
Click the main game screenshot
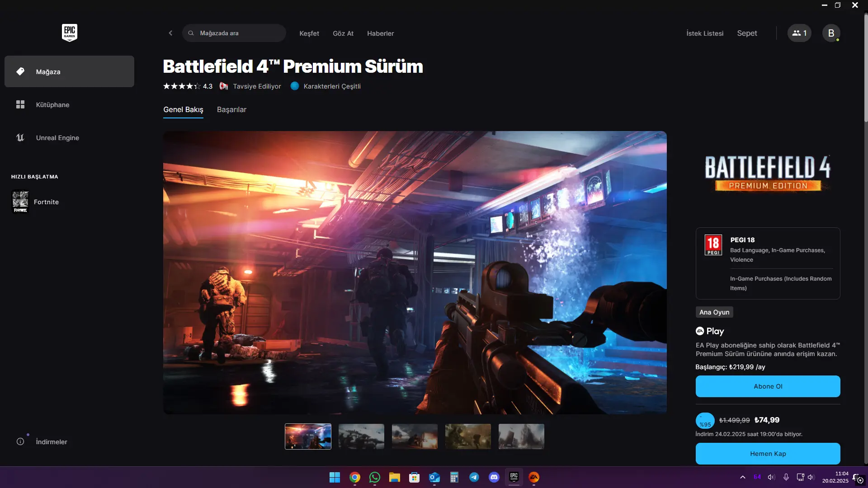click(415, 272)
